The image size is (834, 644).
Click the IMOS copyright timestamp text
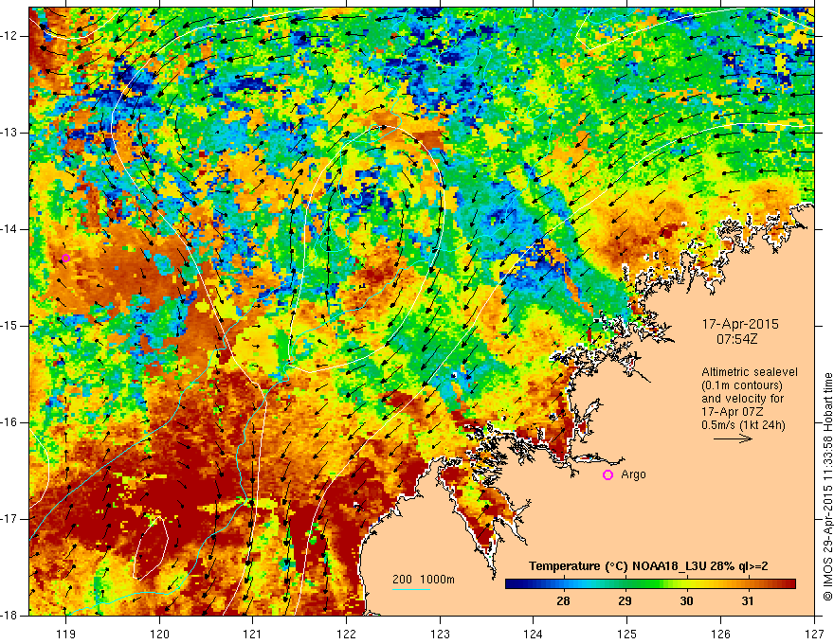pyautogui.click(x=827, y=487)
